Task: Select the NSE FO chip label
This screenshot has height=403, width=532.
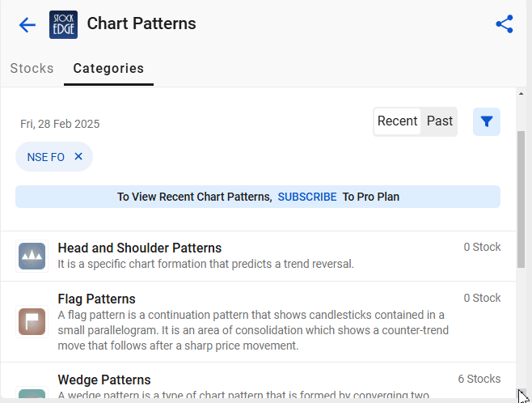Action: (x=46, y=157)
